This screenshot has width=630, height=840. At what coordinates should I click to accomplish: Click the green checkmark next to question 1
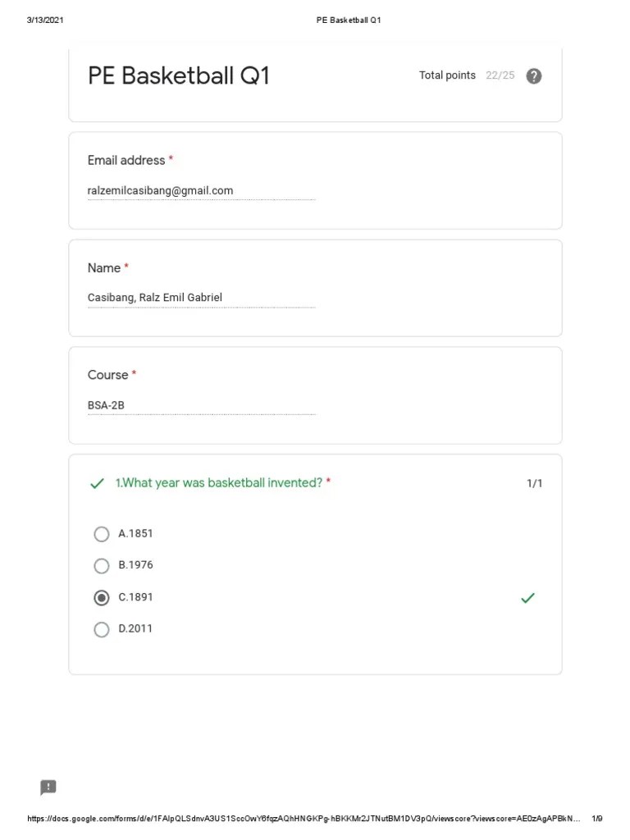pyautogui.click(x=97, y=483)
